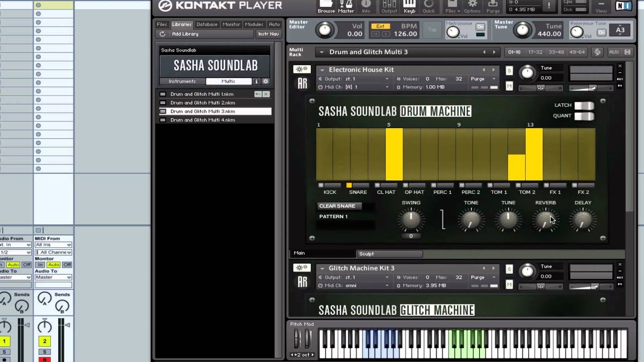
Task: Click the Tap tempo button
Action: (x=432, y=30)
